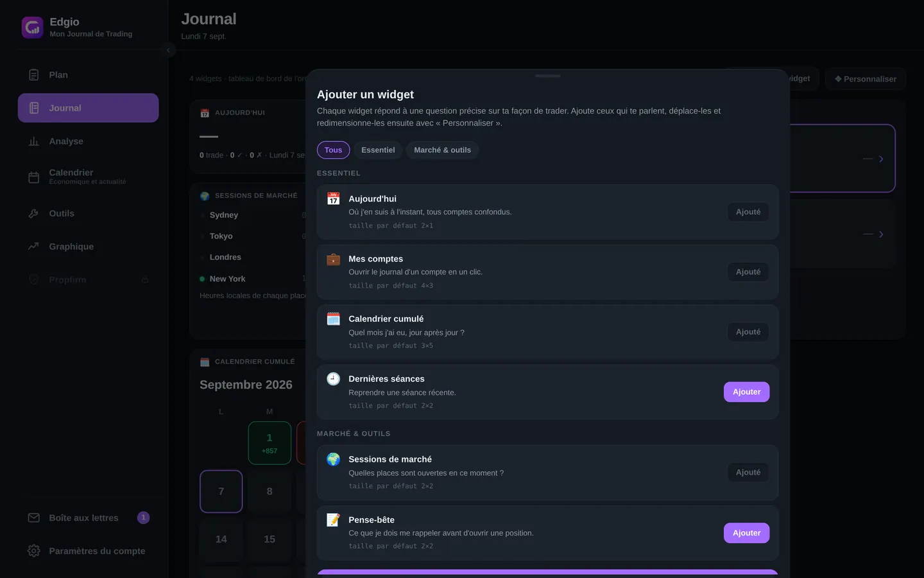Click the Calendrier cumulé widget icon

[x=333, y=319]
